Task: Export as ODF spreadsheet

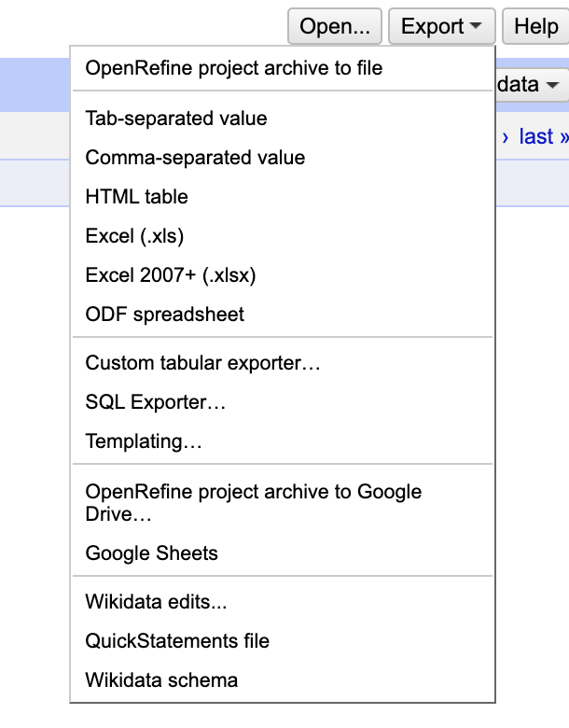Action: click(283, 314)
